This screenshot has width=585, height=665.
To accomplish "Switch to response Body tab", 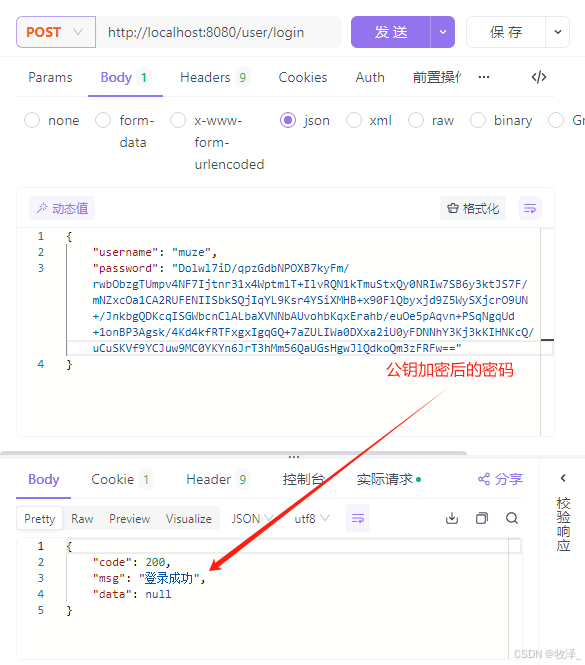I will [44, 479].
